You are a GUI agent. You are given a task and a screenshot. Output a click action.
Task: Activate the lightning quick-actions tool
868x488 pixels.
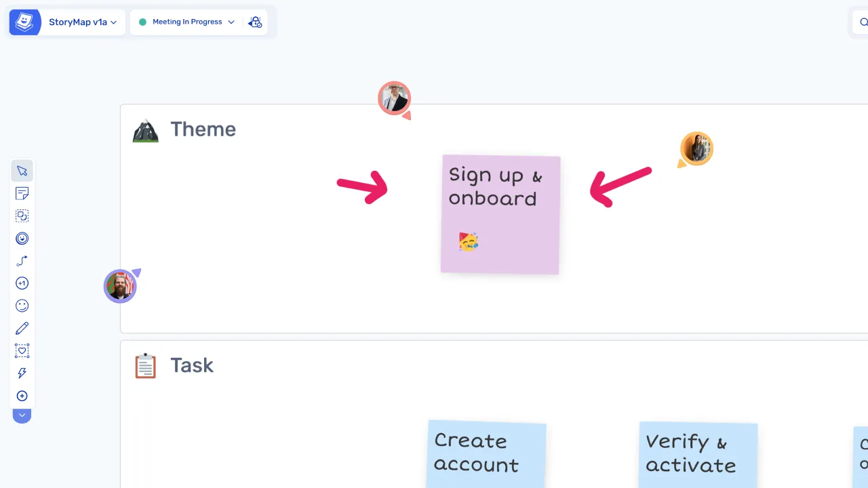22,373
